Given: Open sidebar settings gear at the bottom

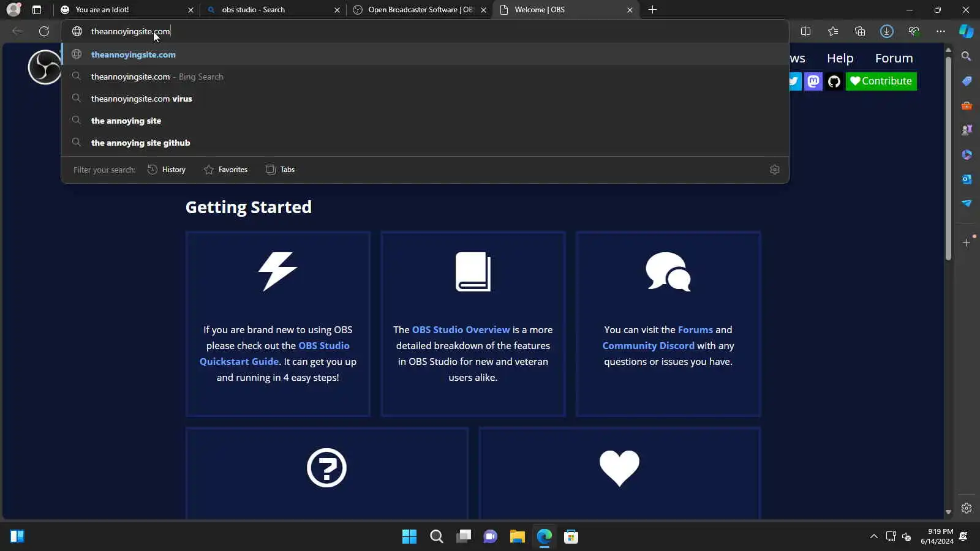Looking at the screenshot, I should point(967,508).
